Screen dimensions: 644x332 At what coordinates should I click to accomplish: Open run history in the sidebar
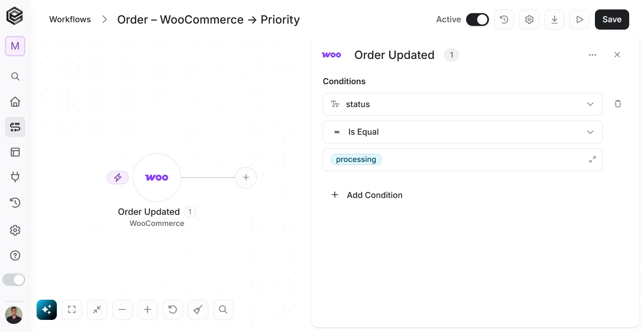[x=15, y=202]
